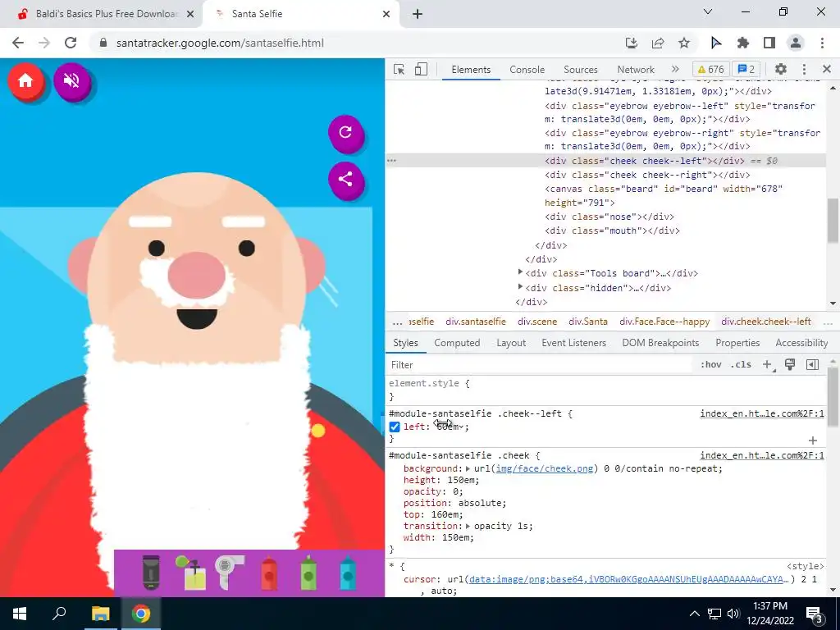Open the Network tab
840x630 pixels.
[636, 70]
